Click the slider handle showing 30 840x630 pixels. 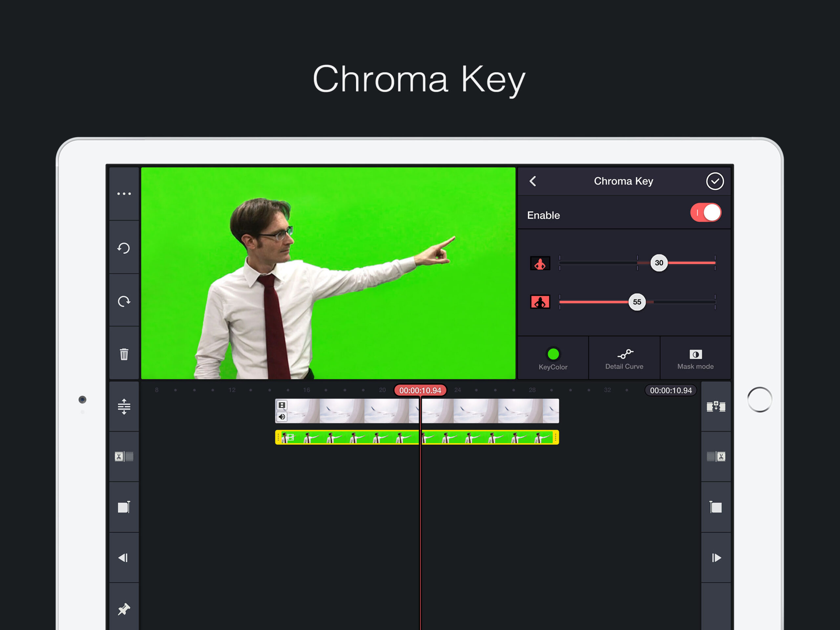tap(659, 263)
